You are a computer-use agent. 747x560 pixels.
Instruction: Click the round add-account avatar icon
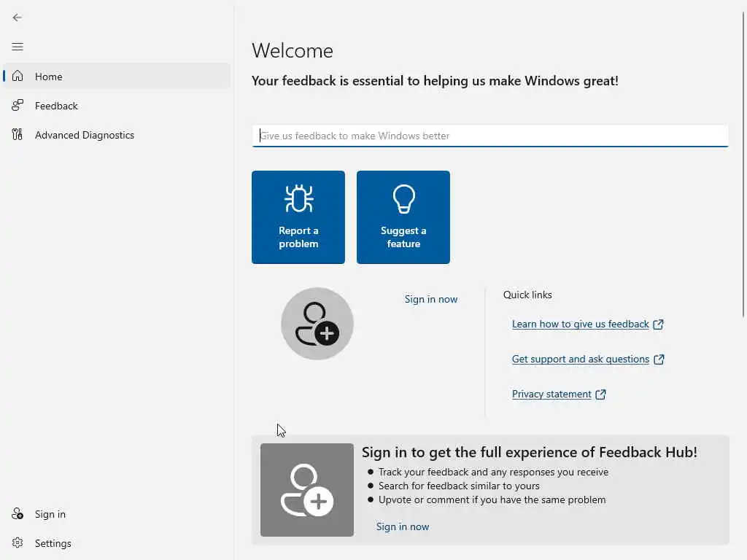point(317,324)
